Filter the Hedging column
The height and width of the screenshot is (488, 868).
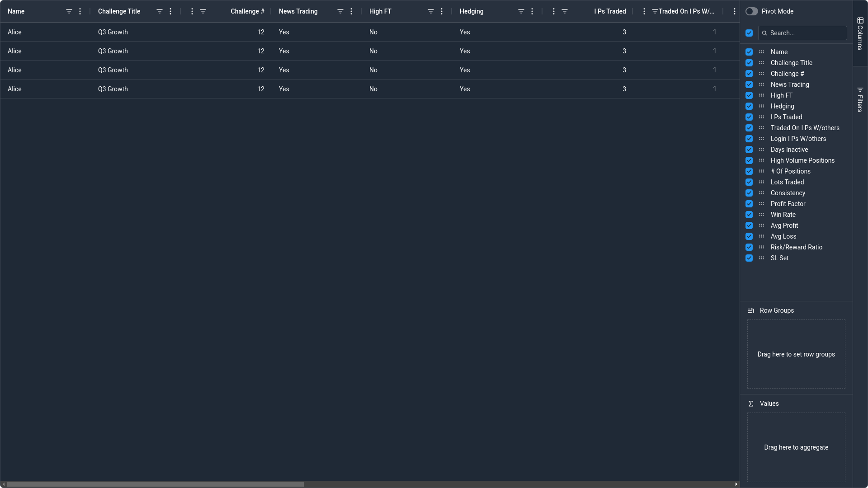[521, 11]
